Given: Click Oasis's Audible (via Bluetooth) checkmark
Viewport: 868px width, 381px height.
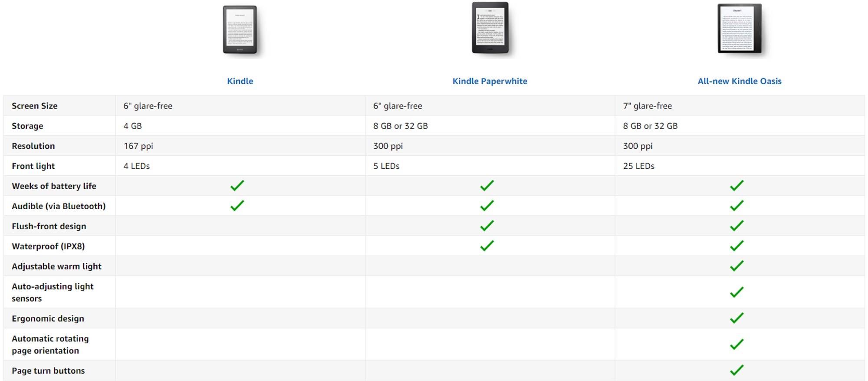Looking at the screenshot, I should pos(737,206).
